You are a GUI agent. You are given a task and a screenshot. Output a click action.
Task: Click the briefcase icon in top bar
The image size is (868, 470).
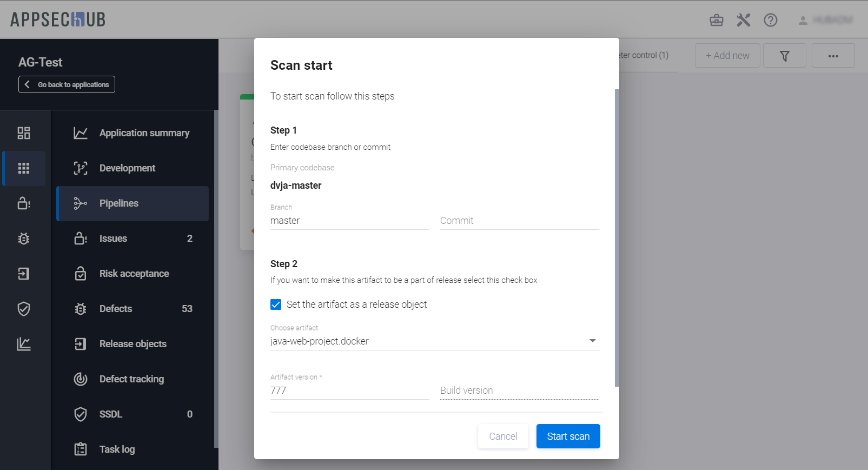(716, 20)
